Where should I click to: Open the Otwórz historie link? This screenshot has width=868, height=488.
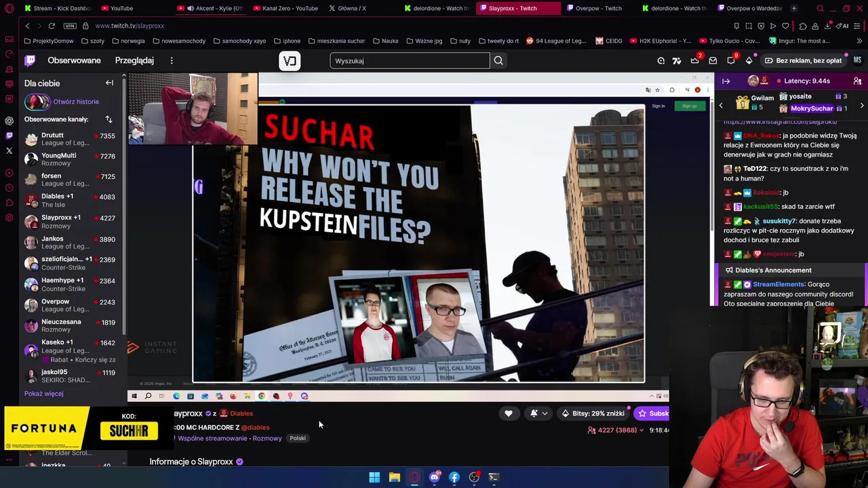(x=76, y=102)
